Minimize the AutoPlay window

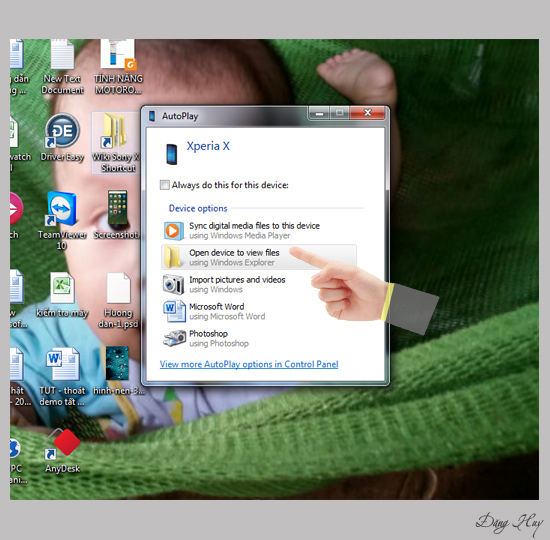[x=319, y=113]
